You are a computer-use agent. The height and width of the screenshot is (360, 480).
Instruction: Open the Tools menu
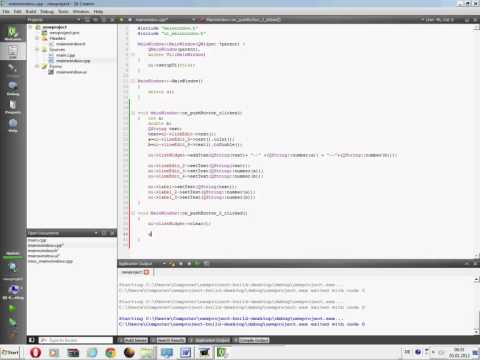click(63, 11)
